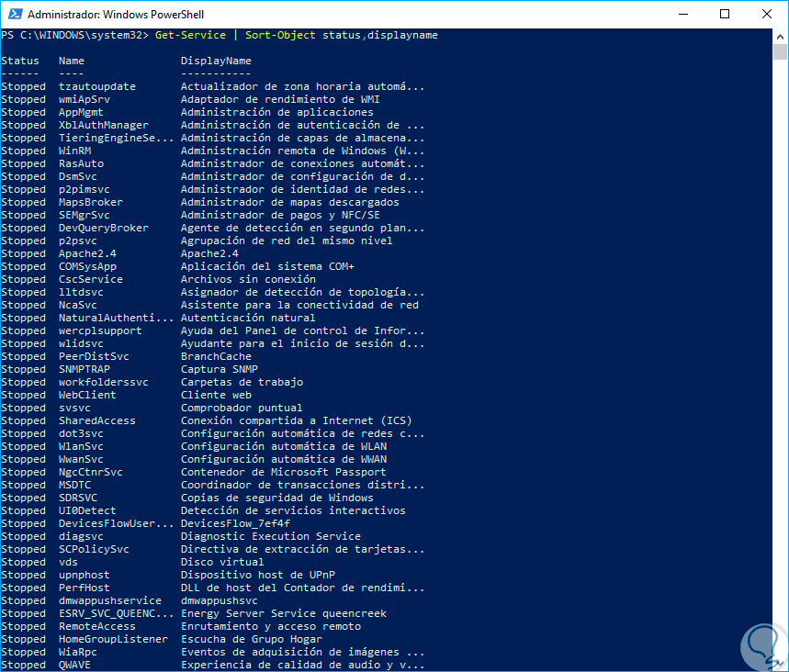789x672 pixels.
Task: Click the DisplayName column header
Action: [x=216, y=61]
